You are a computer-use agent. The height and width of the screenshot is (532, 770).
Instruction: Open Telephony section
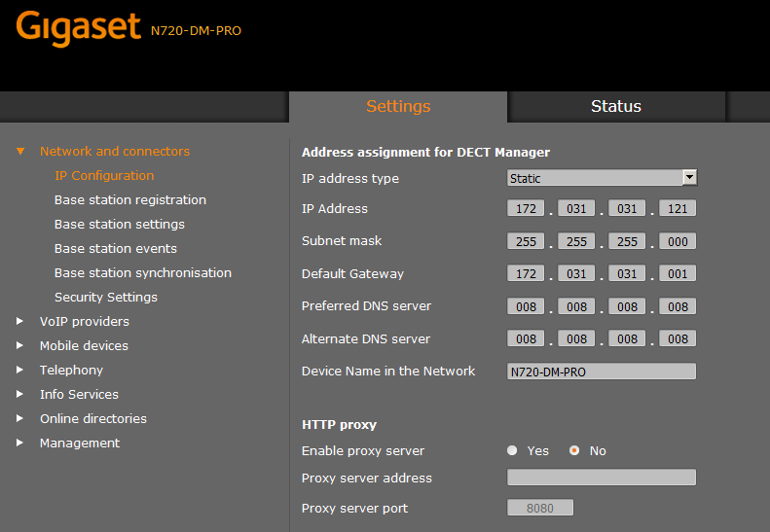[x=71, y=370]
